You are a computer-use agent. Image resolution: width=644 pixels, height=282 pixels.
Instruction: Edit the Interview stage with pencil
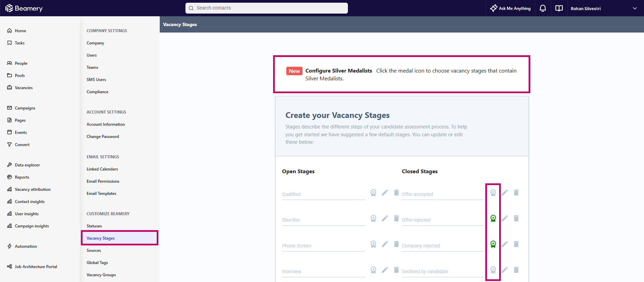point(385,270)
